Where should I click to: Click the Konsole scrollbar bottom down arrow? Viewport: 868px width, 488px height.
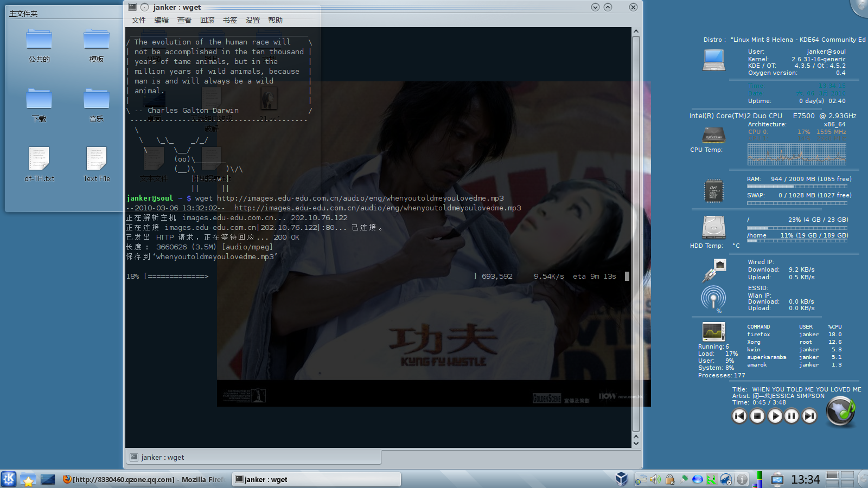636,444
